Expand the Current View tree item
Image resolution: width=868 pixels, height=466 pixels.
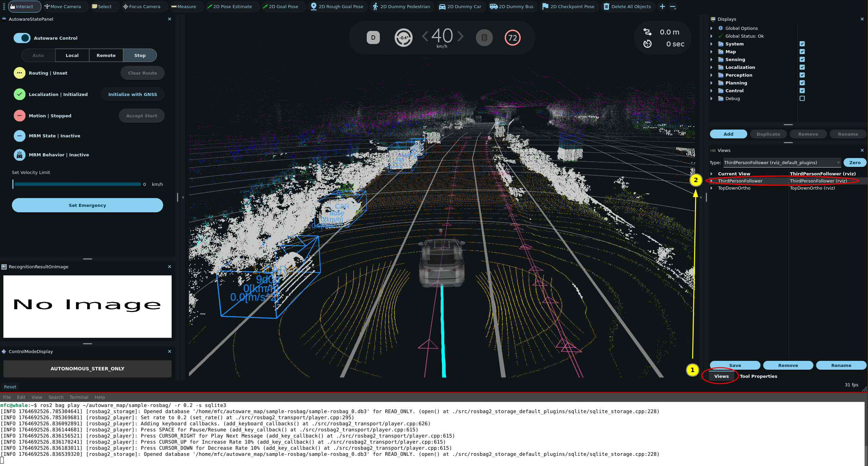(712, 174)
